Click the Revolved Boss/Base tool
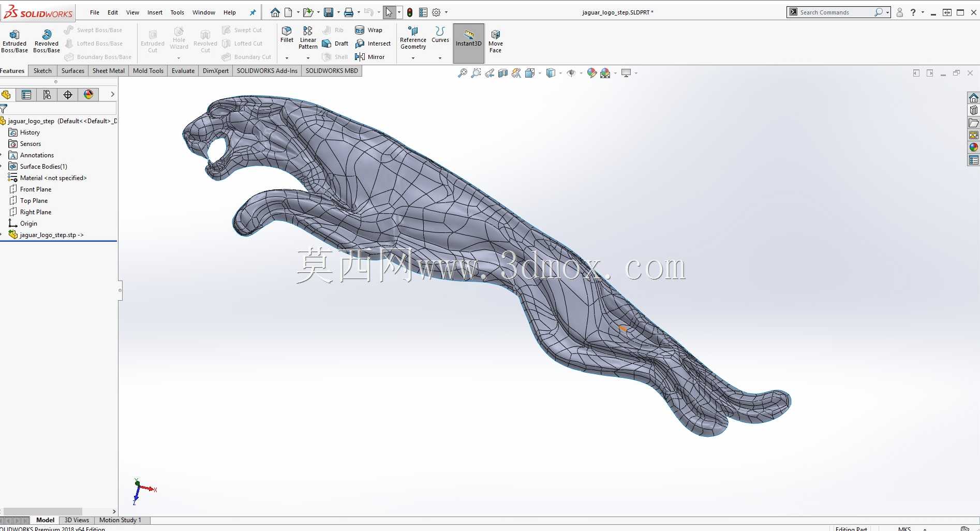 pyautogui.click(x=47, y=41)
